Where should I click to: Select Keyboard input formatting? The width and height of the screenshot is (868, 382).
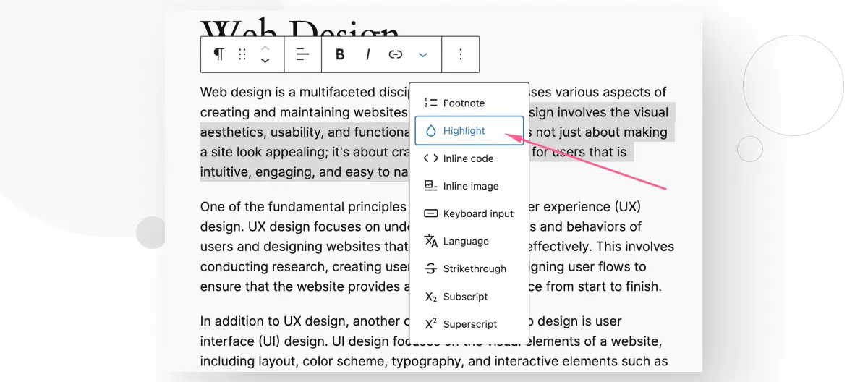coord(469,213)
